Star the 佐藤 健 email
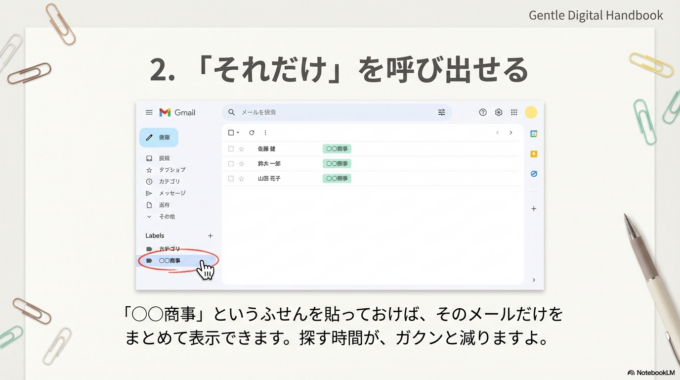 [x=242, y=149]
